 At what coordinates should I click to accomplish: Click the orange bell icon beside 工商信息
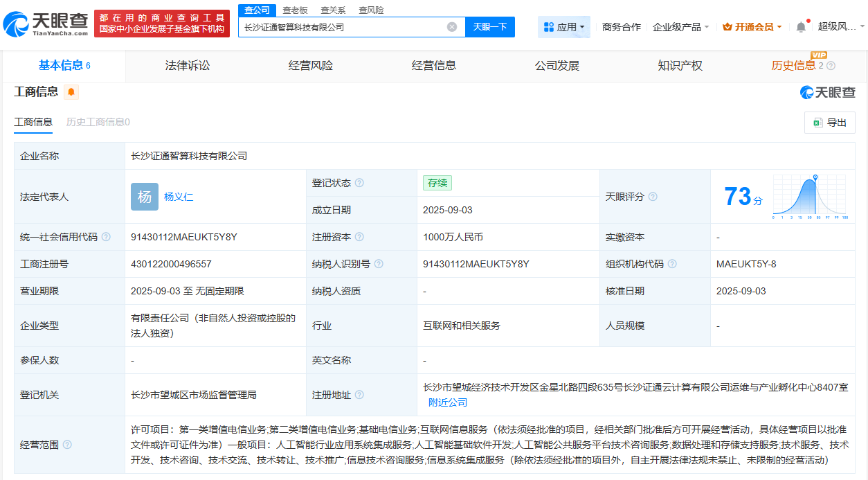(x=71, y=91)
